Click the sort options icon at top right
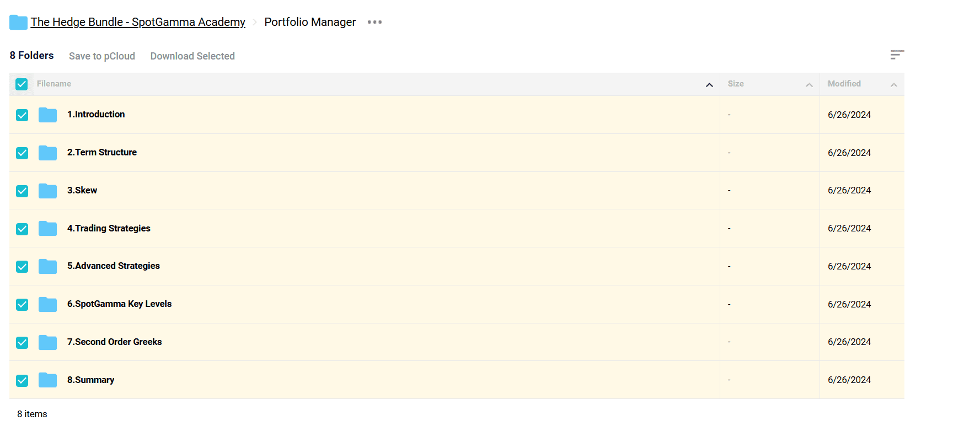 [897, 55]
